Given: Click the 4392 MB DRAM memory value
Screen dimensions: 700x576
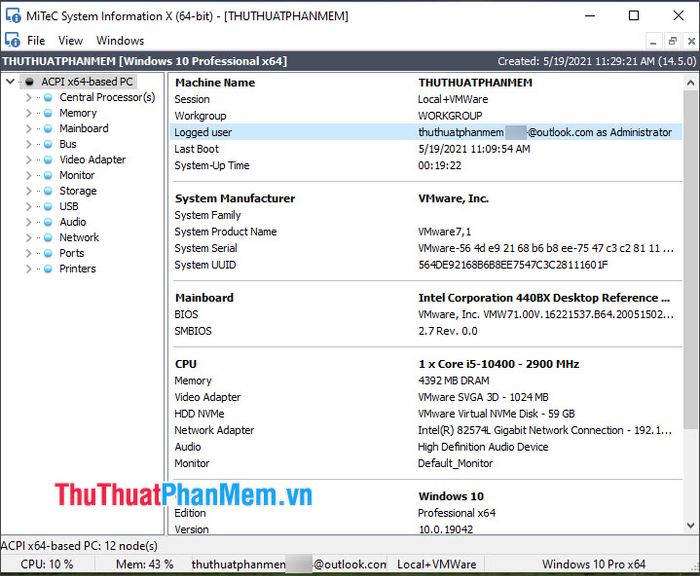Looking at the screenshot, I should (454, 380).
